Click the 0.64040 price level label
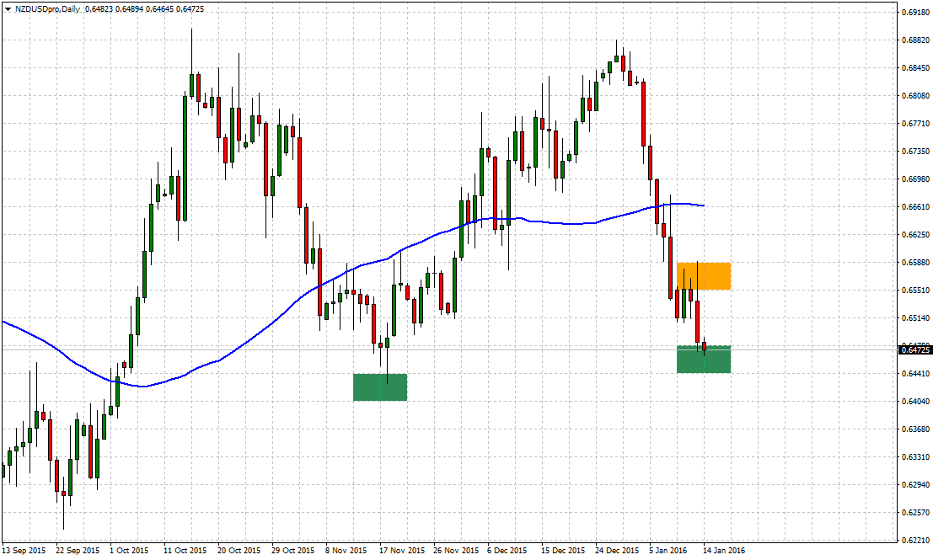Viewport: 933px width, 560px height. click(x=915, y=402)
